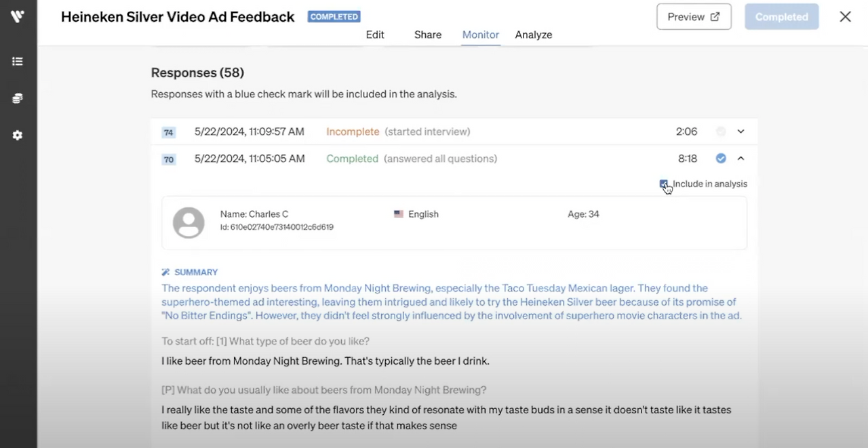Close the survey editor with X

click(845, 17)
